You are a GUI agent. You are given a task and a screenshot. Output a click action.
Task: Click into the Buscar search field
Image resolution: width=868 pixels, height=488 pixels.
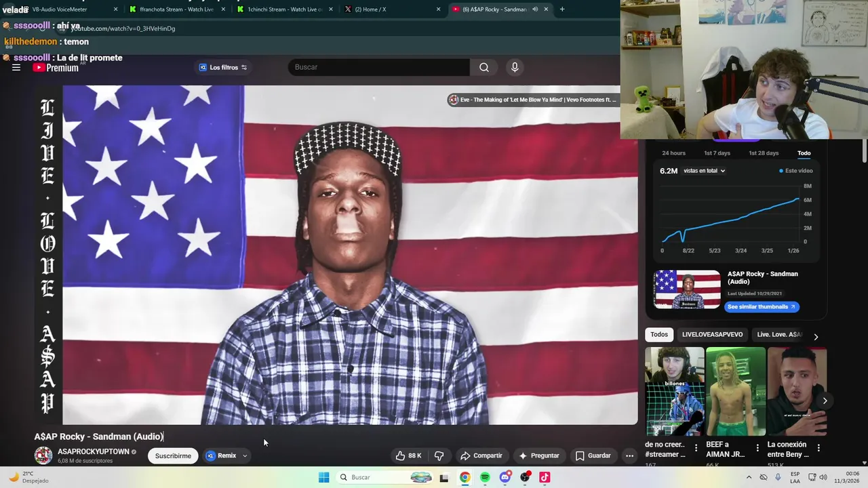pyautogui.click(x=378, y=67)
